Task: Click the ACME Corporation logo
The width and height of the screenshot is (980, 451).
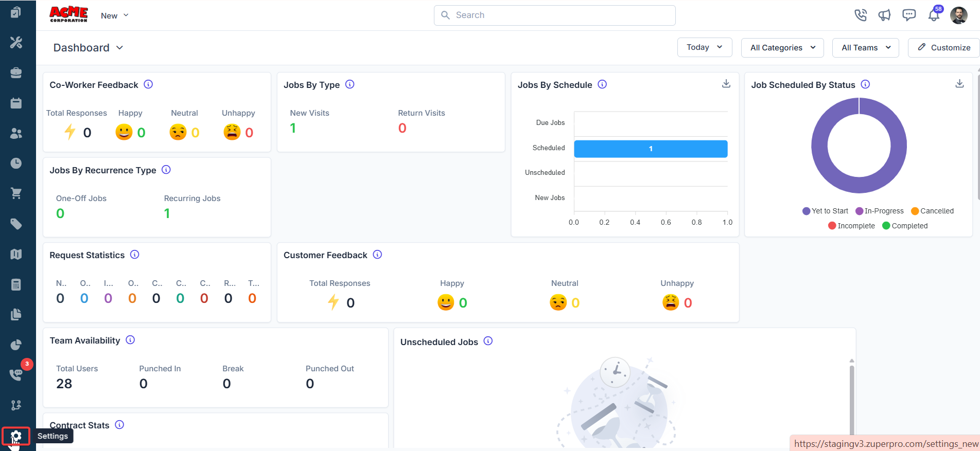Action: [x=68, y=14]
